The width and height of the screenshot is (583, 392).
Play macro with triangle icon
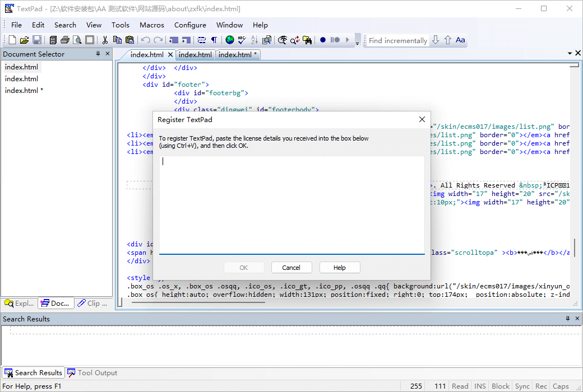pos(347,40)
